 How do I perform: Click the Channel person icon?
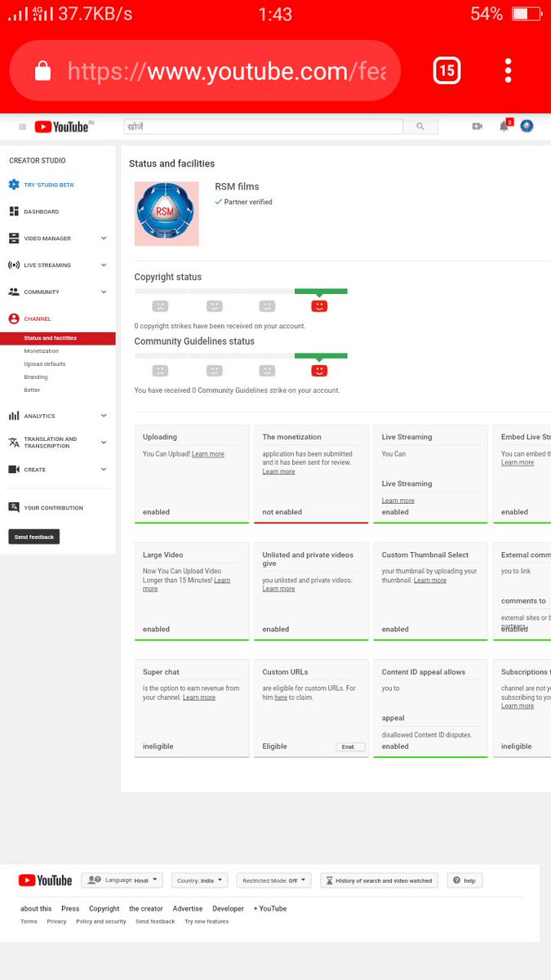pos(14,318)
